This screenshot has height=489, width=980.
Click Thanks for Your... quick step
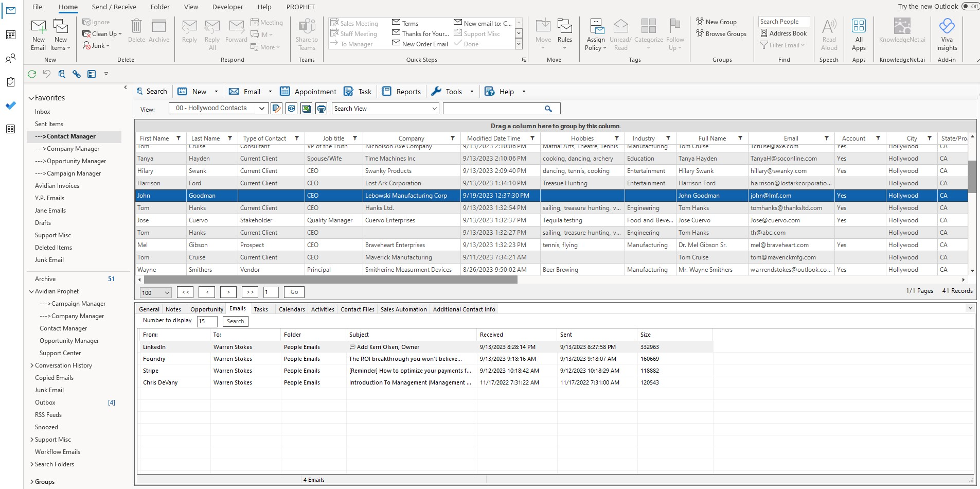(420, 33)
